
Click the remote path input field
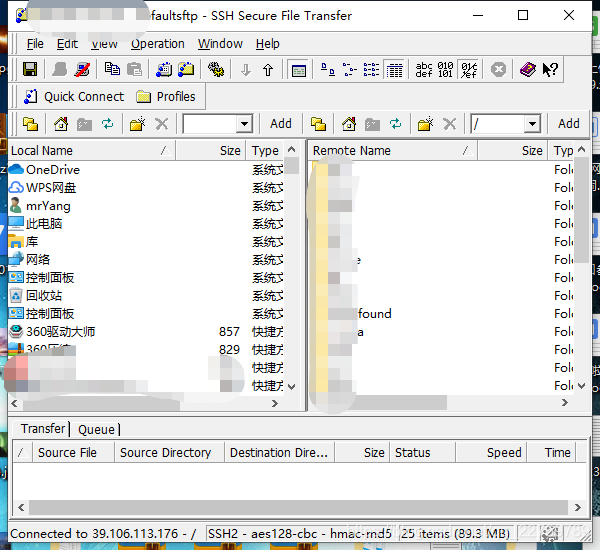[x=497, y=124]
